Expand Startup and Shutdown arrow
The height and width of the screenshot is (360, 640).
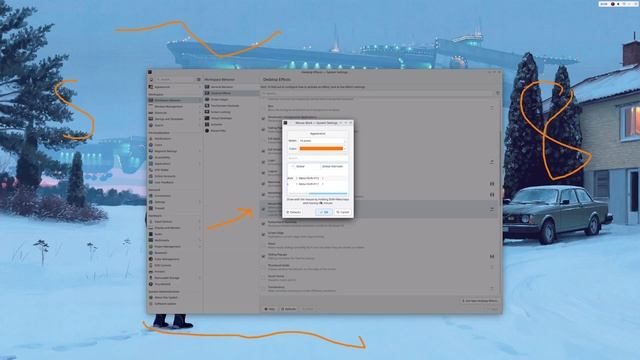[x=200, y=119]
